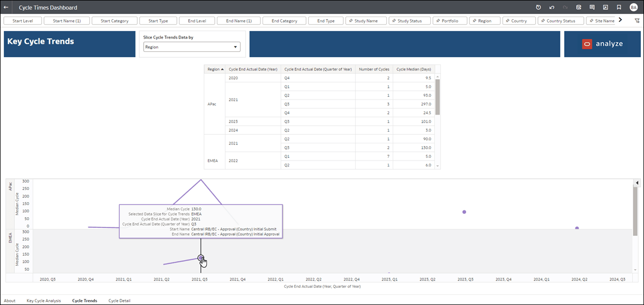The height and width of the screenshot is (305, 644).
Task: Go back using the top-left arrow
Action: coord(6,7)
